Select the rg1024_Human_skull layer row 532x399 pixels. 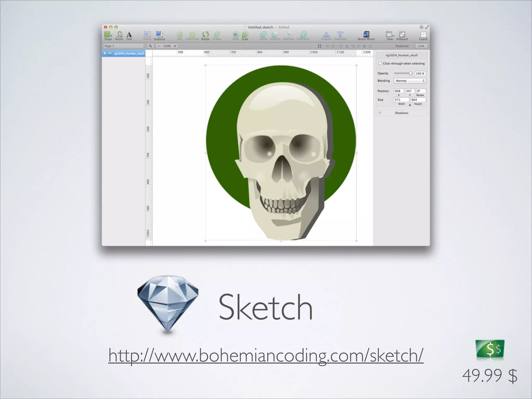(x=123, y=53)
